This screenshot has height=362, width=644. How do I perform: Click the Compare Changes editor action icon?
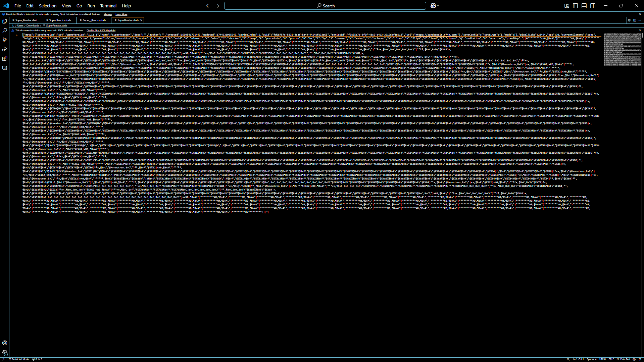[x=630, y=20]
